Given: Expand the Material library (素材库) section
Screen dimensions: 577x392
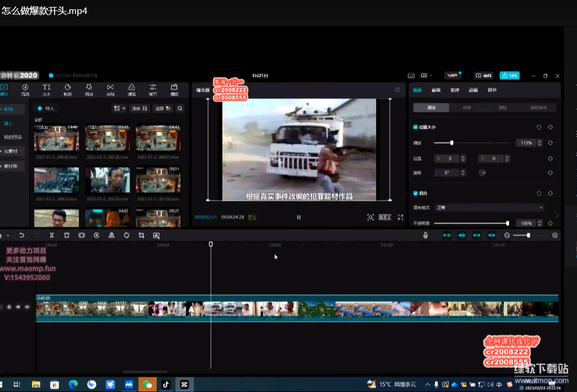Looking at the screenshot, I should point(12,166).
